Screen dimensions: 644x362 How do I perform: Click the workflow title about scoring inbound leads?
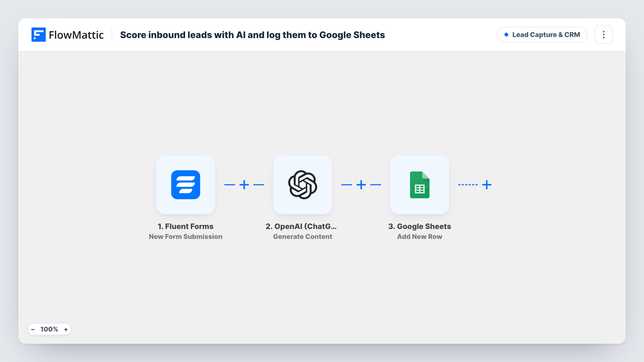pyautogui.click(x=253, y=35)
